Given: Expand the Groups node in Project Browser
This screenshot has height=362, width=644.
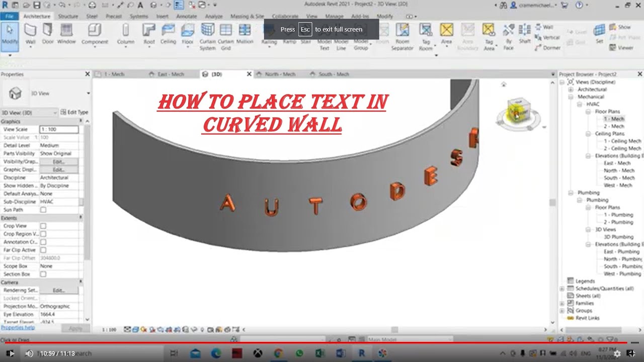Looking at the screenshot, I should (x=562, y=311).
